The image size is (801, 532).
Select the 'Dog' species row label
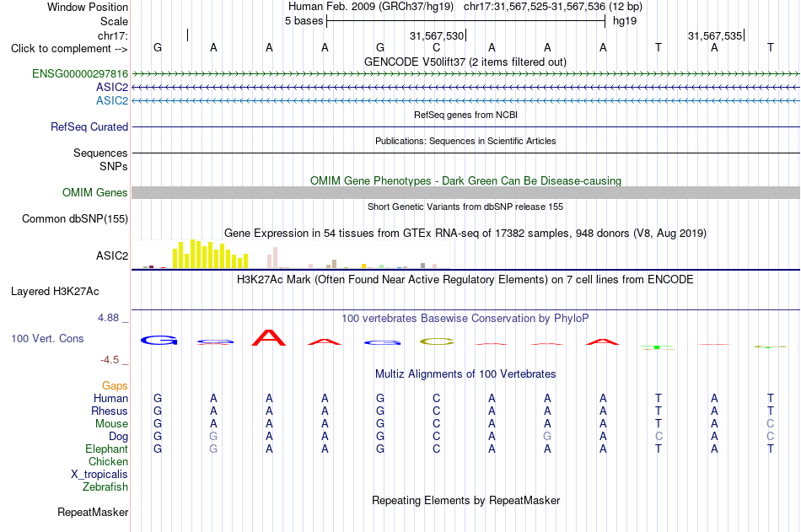(x=118, y=437)
